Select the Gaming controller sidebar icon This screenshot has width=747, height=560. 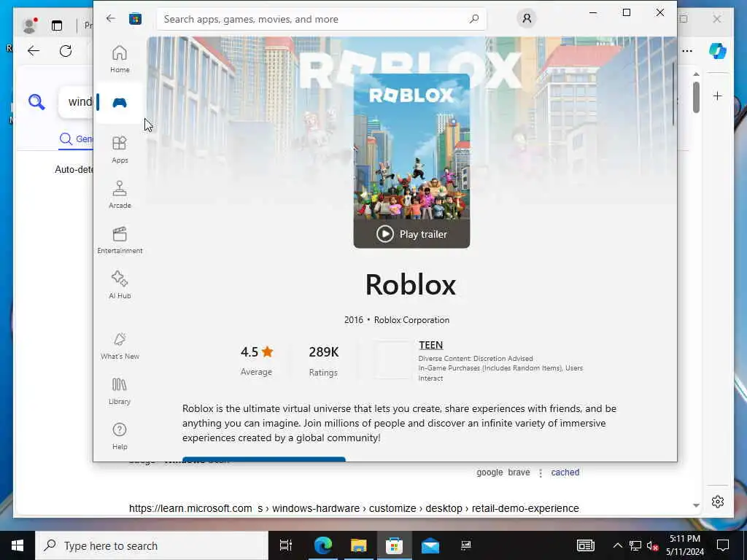point(120,103)
